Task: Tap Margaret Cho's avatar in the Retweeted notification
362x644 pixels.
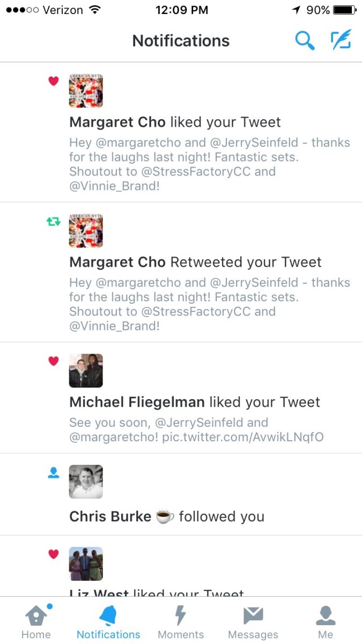Action: (x=86, y=231)
